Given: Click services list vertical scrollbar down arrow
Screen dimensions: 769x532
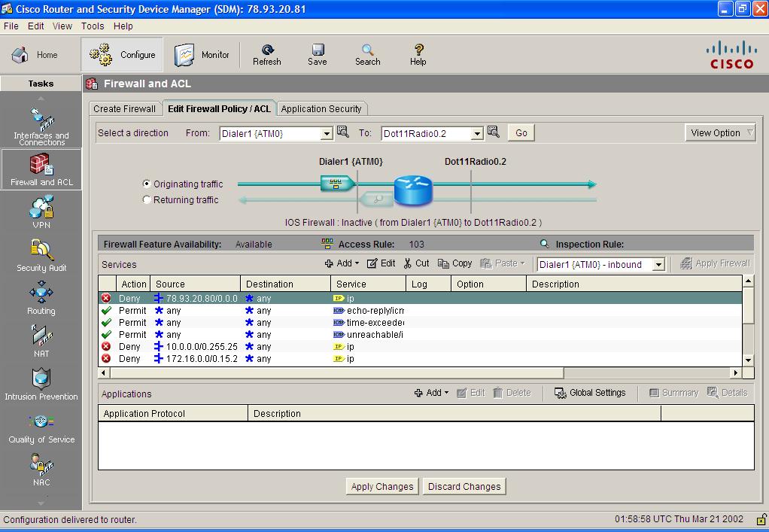Looking at the screenshot, I should 748,360.
